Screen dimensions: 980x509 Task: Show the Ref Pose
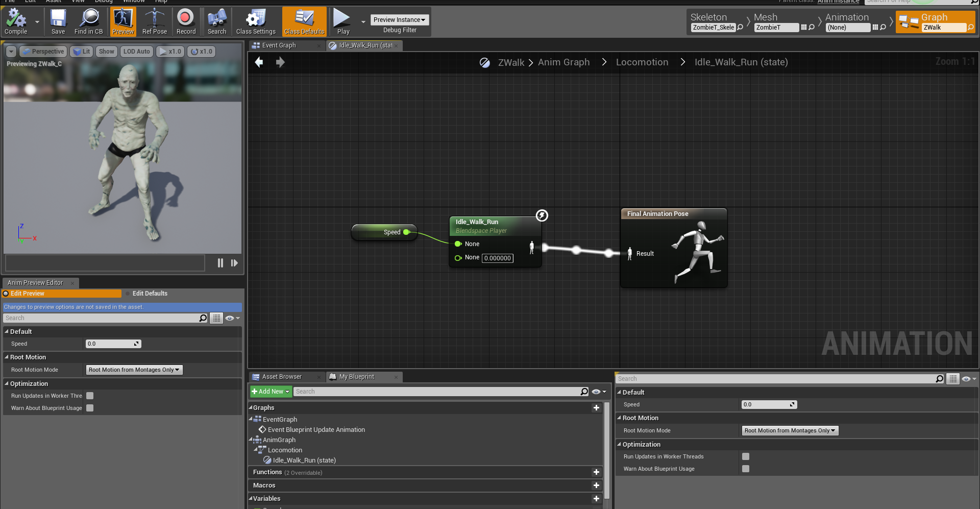tap(154, 21)
